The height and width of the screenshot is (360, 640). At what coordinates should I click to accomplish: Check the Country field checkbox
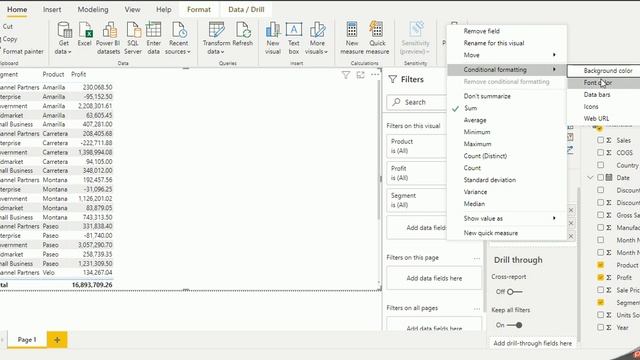[600, 165]
